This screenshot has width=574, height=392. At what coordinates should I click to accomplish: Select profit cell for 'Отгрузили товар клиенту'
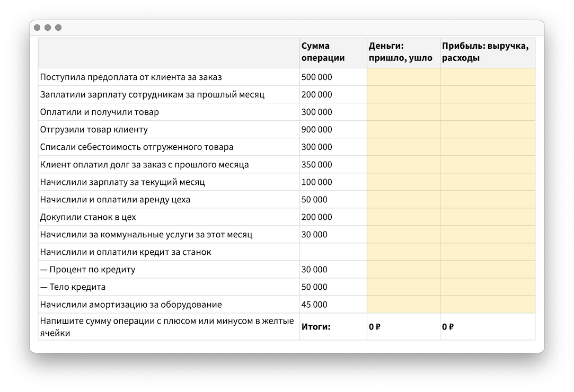click(487, 129)
